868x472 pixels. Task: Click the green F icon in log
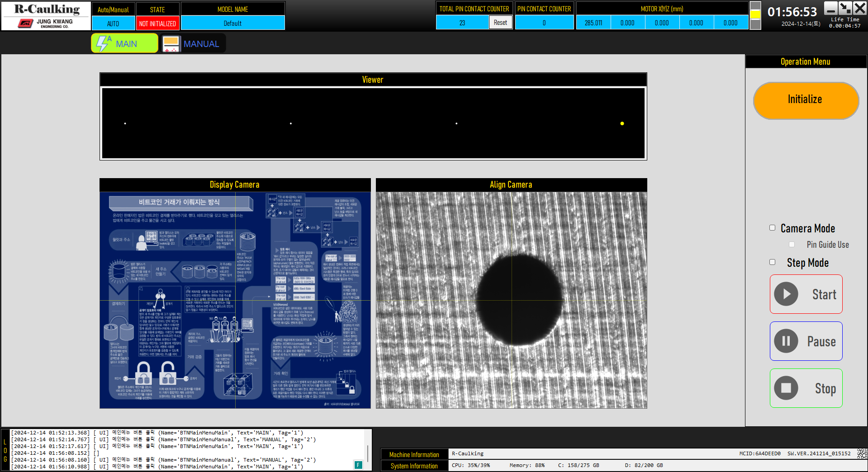358,465
